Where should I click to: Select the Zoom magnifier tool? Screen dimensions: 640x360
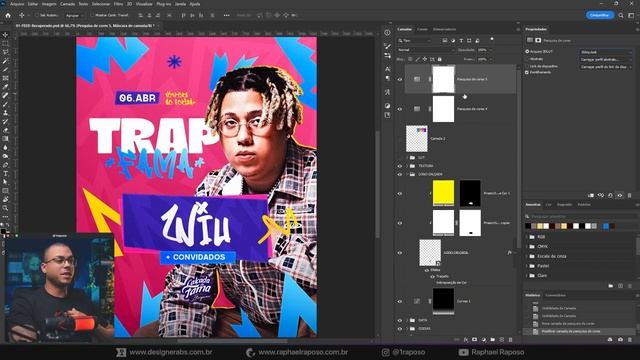[x=5, y=208]
